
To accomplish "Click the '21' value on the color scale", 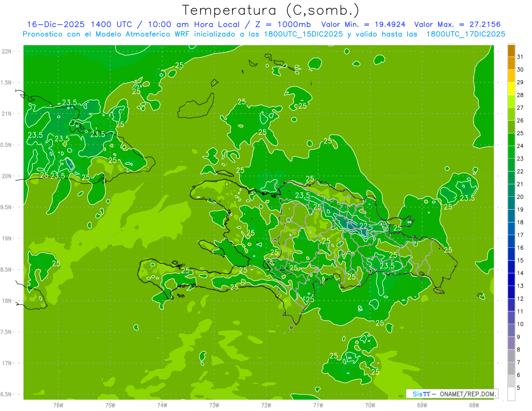I will 520,184.
